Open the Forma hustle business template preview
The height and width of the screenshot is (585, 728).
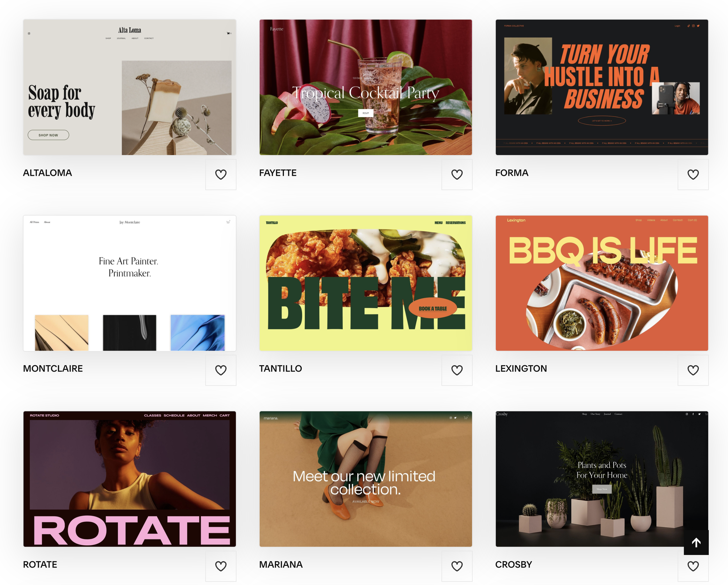[x=602, y=87]
